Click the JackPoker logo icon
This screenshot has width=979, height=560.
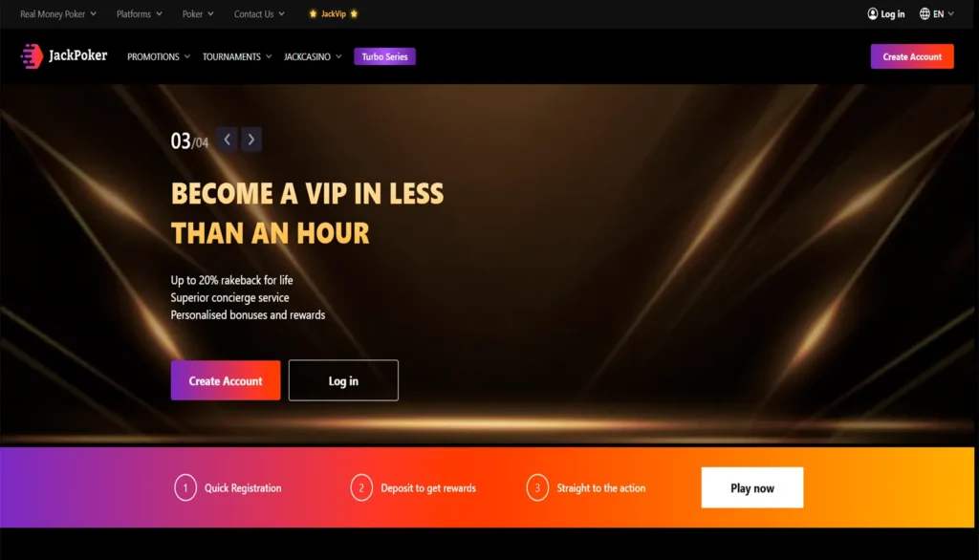coord(32,56)
